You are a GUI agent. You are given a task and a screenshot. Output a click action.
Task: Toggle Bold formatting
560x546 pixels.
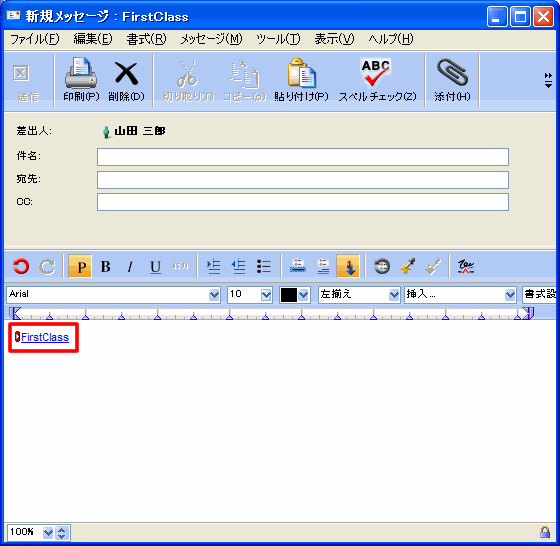(x=105, y=266)
